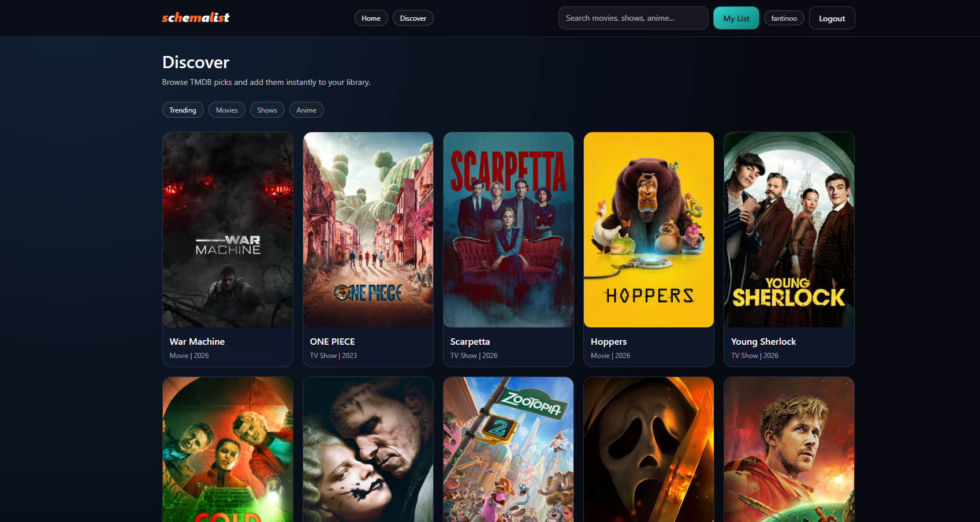Open the Discover nav item
Screen dimensions: 980x522
pyautogui.click(x=413, y=18)
